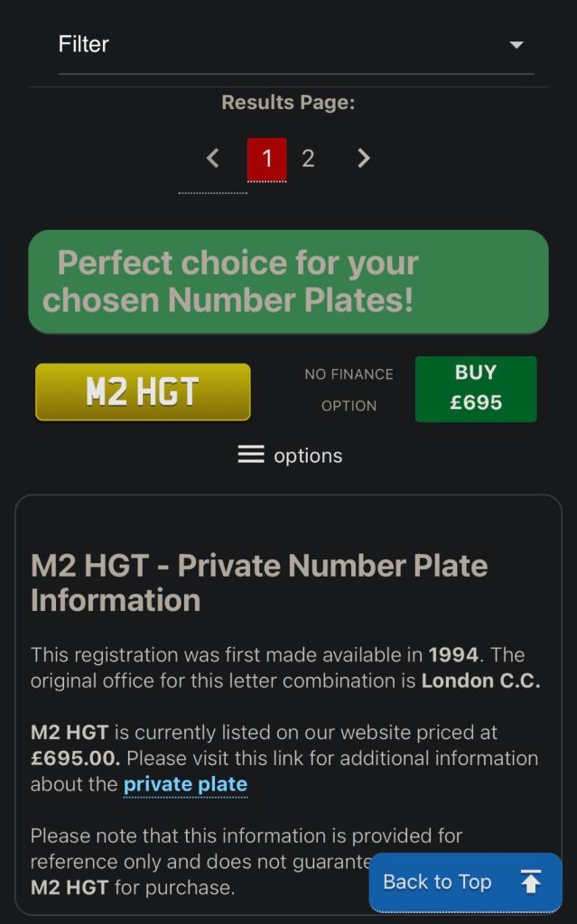This screenshot has width=577, height=924.
Task: Click the upward arrow in Back to Top
Action: (x=532, y=882)
